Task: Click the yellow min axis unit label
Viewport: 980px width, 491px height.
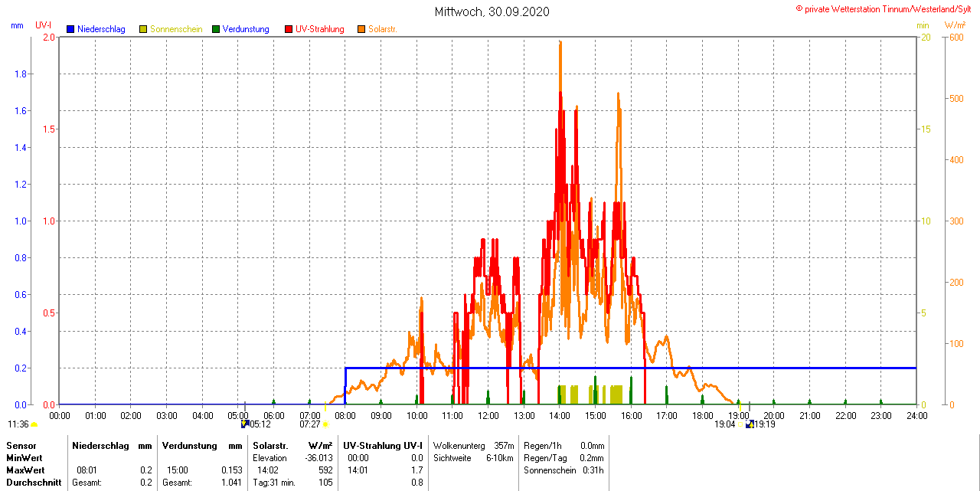Action: coord(923,25)
